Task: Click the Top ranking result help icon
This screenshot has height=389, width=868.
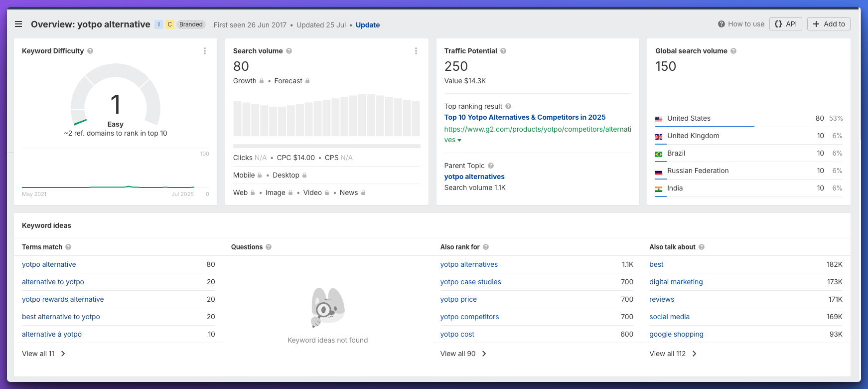Action: (x=508, y=106)
